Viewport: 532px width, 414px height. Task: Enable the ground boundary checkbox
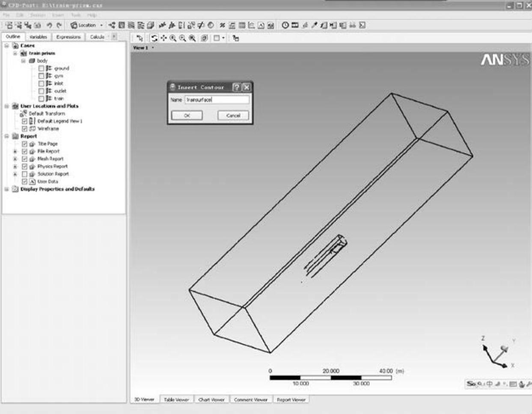pyautogui.click(x=42, y=69)
